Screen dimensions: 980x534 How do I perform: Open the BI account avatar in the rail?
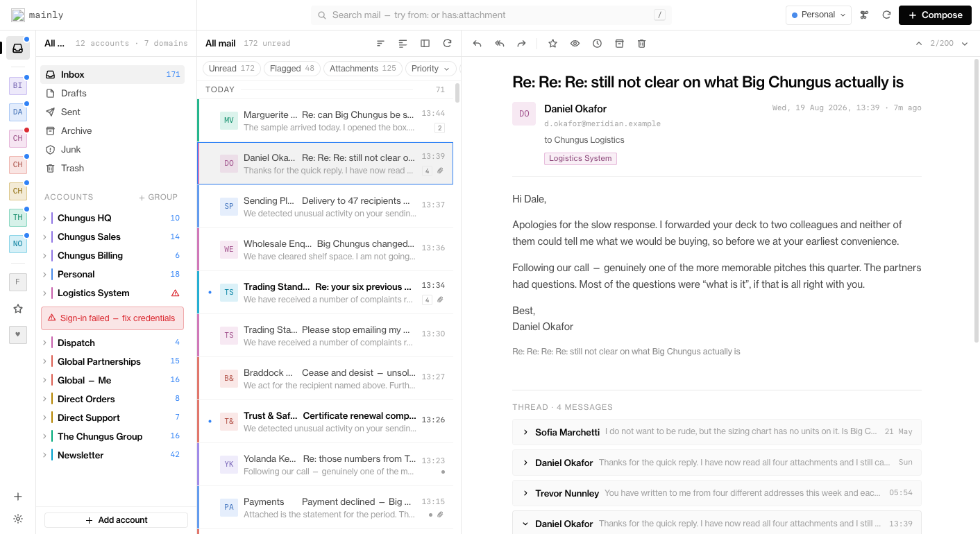click(x=18, y=85)
